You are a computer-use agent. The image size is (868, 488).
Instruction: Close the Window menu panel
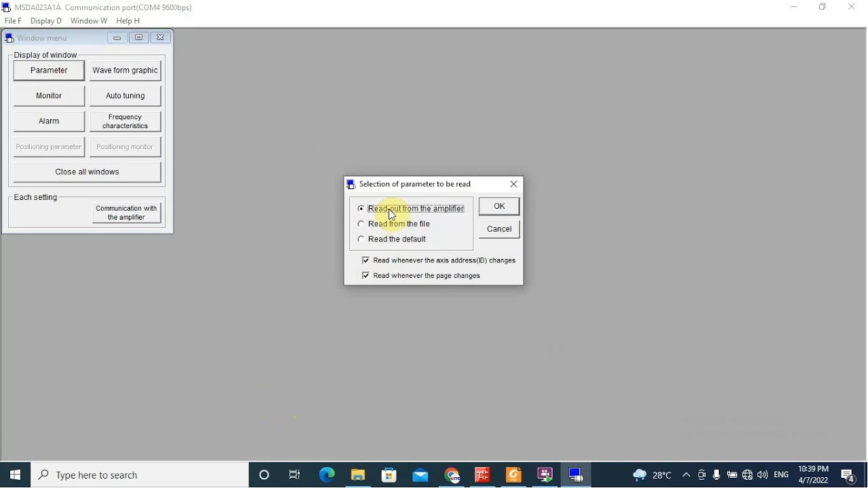click(x=160, y=38)
